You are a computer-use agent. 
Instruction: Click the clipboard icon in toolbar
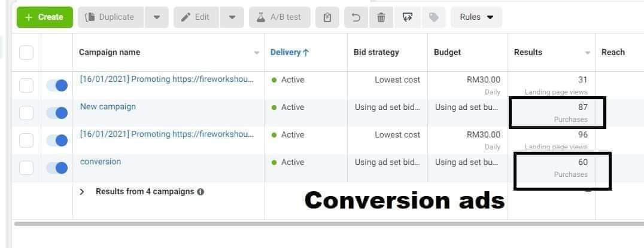pos(327,17)
